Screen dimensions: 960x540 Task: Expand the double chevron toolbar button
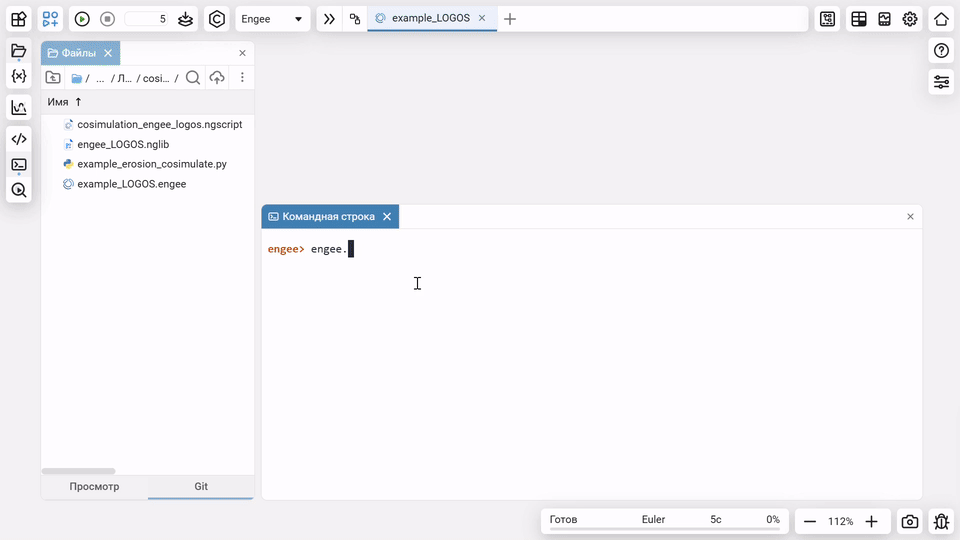(x=329, y=19)
